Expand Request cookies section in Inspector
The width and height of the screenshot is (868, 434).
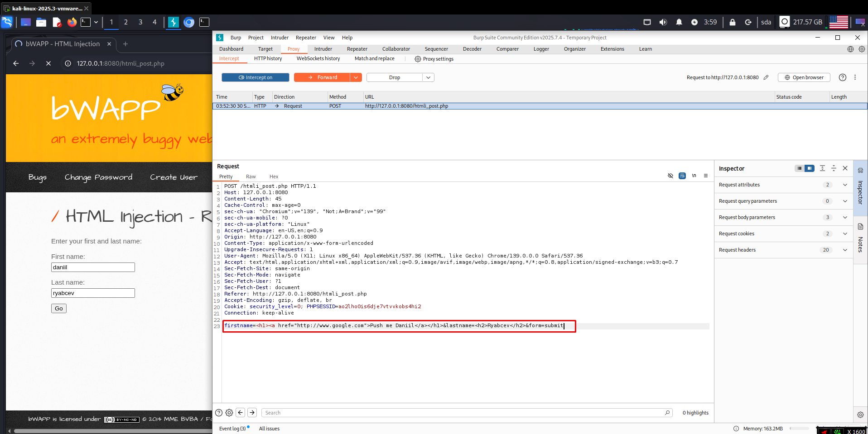[844, 234]
